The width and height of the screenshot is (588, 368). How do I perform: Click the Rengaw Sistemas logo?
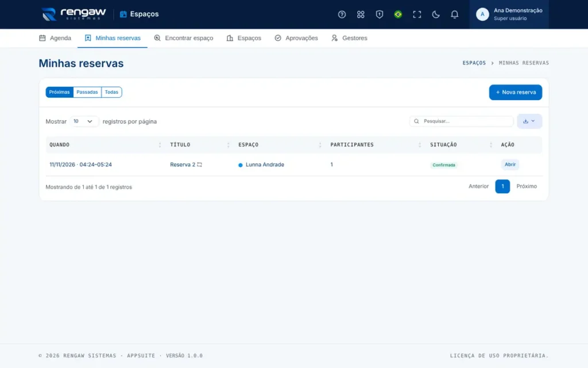point(74,14)
